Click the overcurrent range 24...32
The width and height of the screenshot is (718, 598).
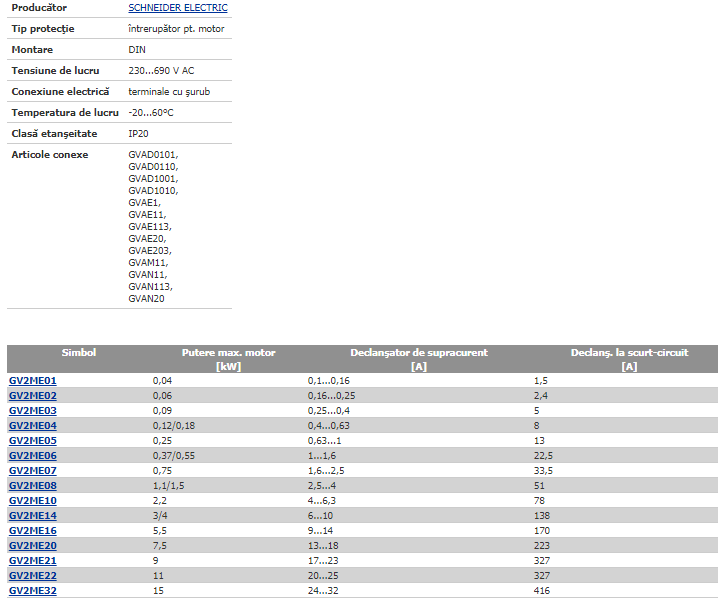tap(323, 591)
